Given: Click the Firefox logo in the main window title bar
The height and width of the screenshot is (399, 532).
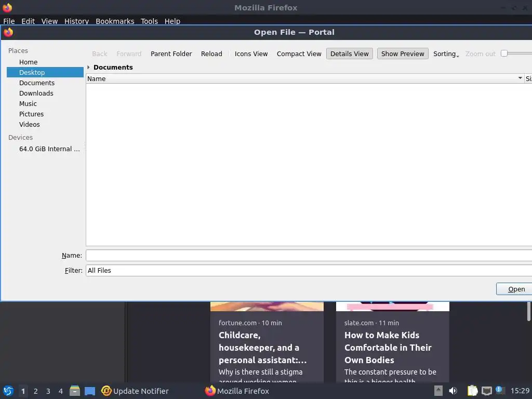Looking at the screenshot, I should [x=7, y=7].
